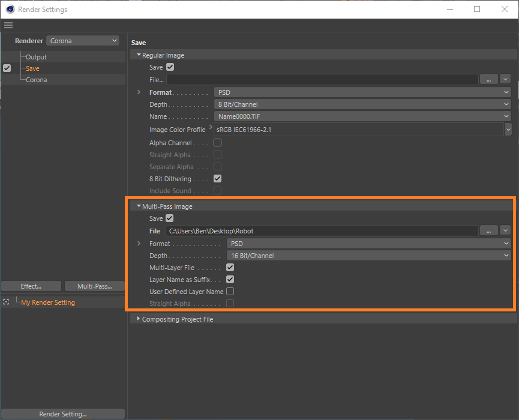
Task: Enable User Defined Layer Name checkbox
Action: 230,292
